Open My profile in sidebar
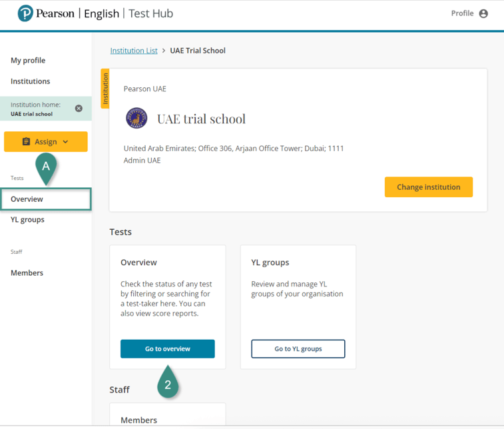504x429 pixels. point(28,61)
